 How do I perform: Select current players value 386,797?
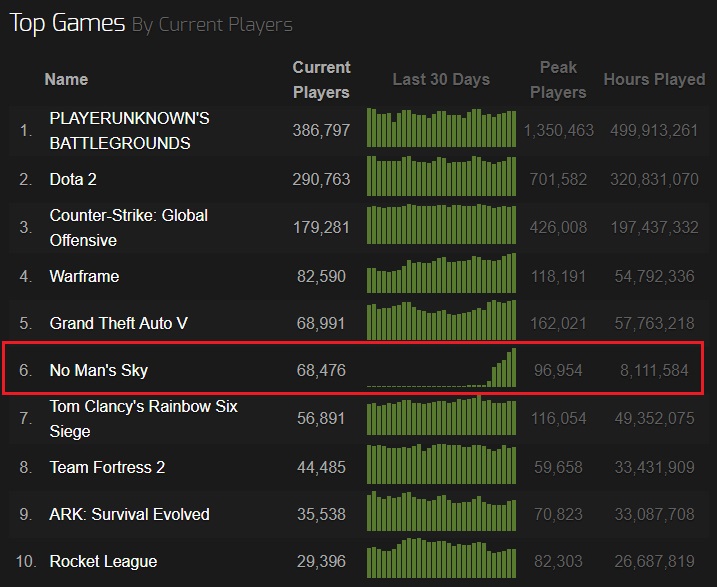321,131
